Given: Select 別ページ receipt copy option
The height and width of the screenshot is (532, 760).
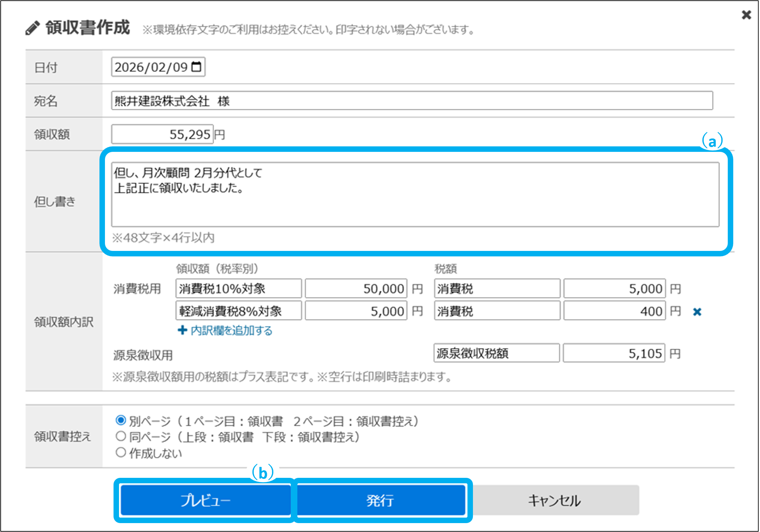Looking at the screenshot, I should coord(121,420).
